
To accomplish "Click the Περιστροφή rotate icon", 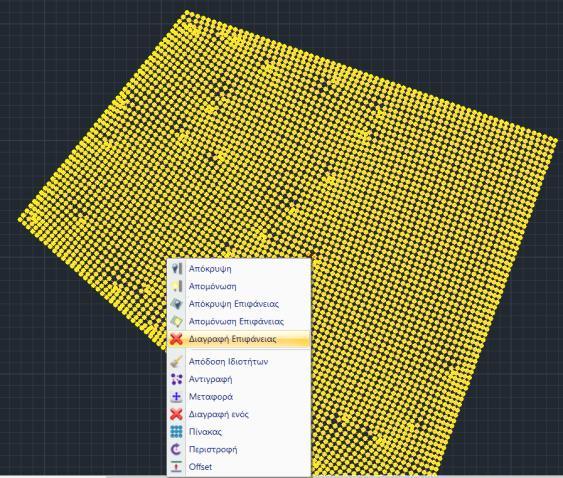I will [176, 449].
